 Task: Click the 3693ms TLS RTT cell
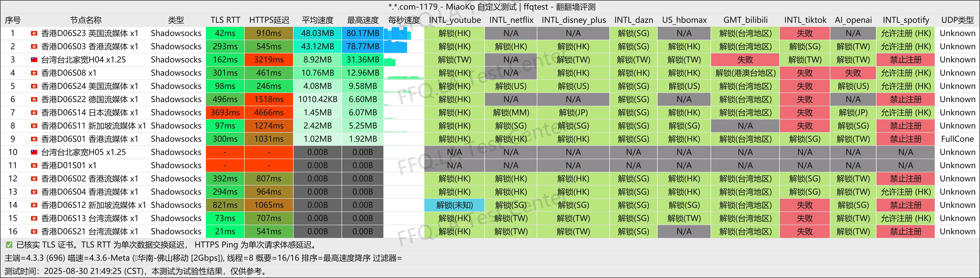225,113
